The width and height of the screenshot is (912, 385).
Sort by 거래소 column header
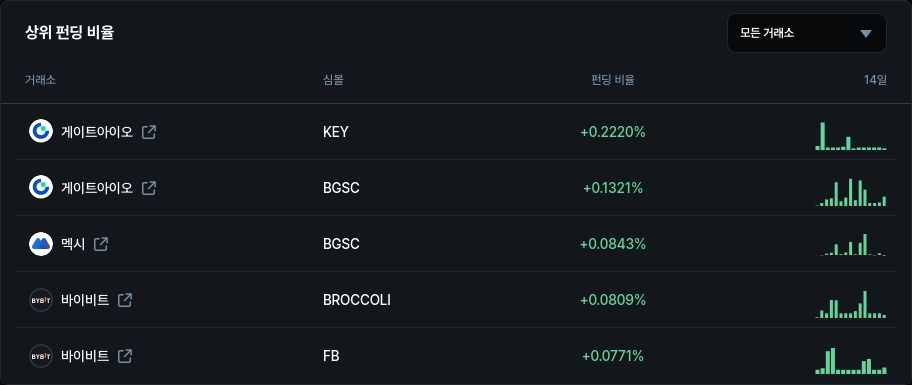point(40,80)
